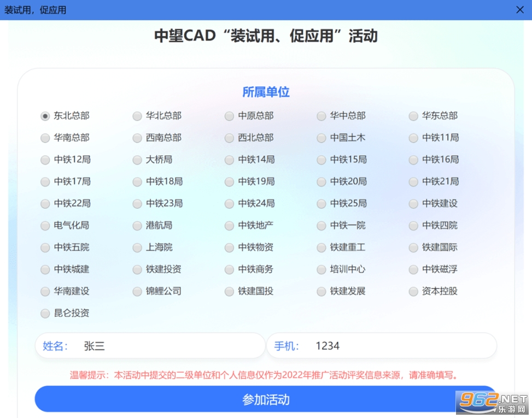Choose 电气化局 option

click(x=45, y=226)
